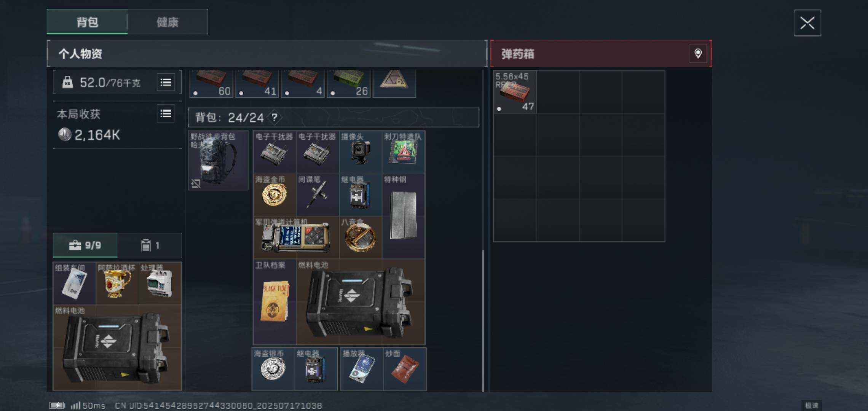Viewport: 868px width, 411px height.
Task: Select the 9/9 safe box tab
Action: (85, 245)
